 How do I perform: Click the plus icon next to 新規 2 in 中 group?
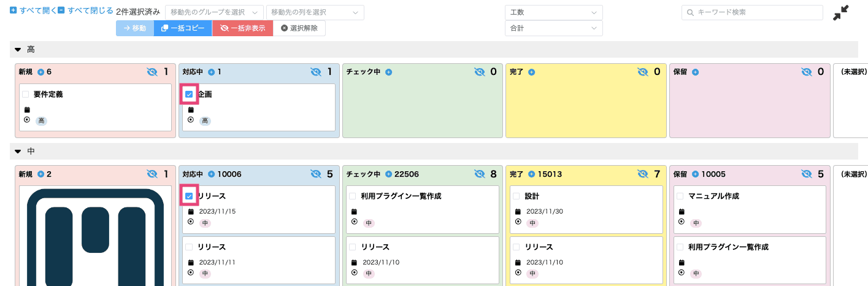pos(40,174)
